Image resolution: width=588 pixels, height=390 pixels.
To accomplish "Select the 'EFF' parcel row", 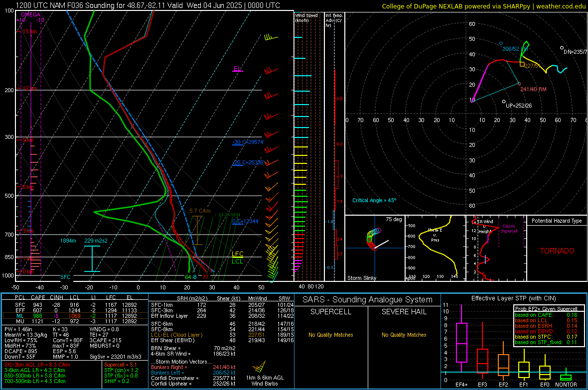I will point(75,310).
